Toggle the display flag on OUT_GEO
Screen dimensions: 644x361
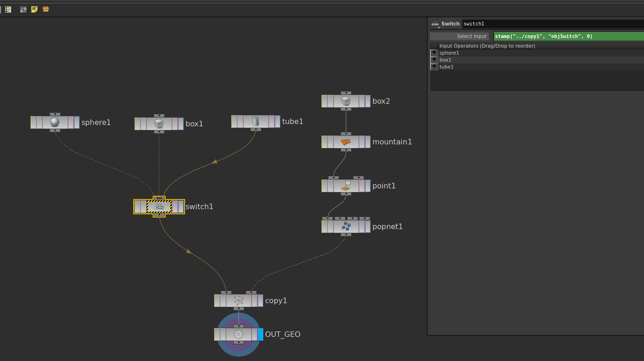click(260, 334)
